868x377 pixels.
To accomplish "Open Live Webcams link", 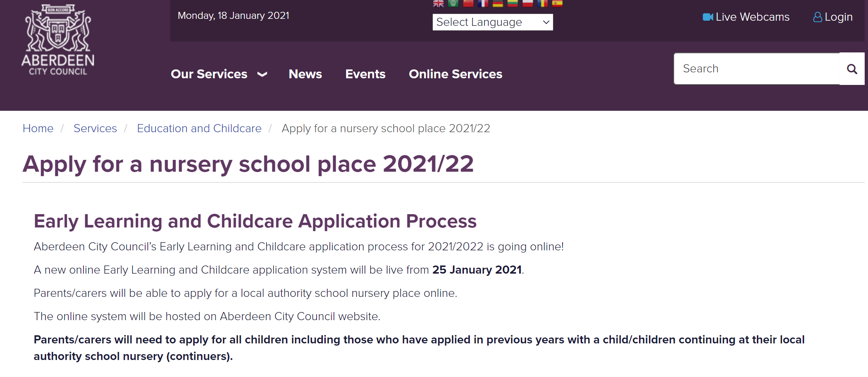I will (746, 17).
